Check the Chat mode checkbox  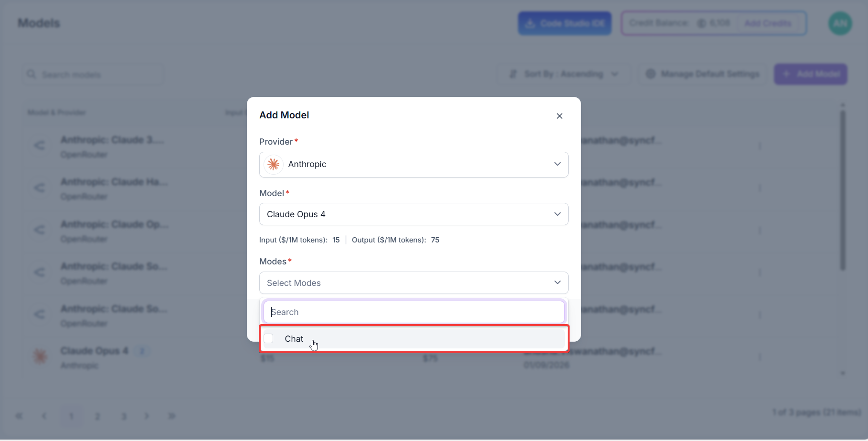pyautogui.click(x=269, y=338)
